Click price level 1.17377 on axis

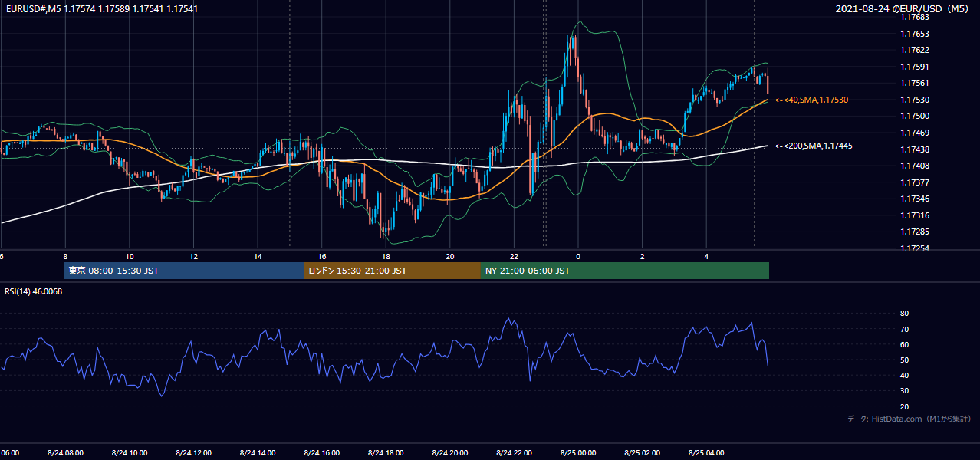coord(916,182)
